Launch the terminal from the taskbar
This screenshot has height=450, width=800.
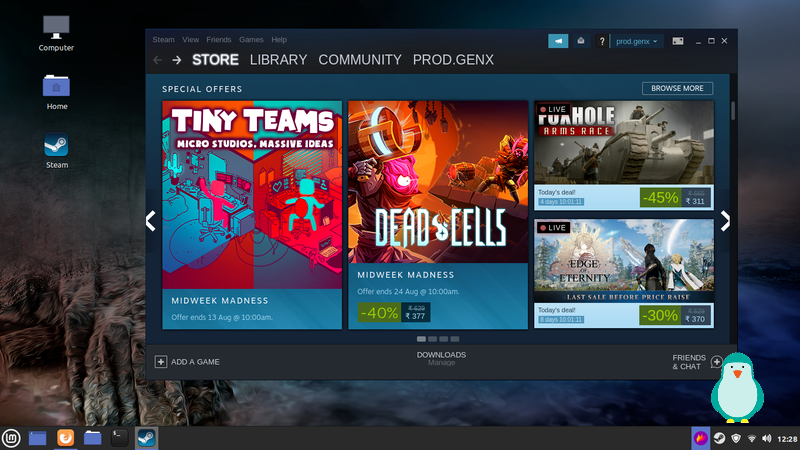(119, 438)
